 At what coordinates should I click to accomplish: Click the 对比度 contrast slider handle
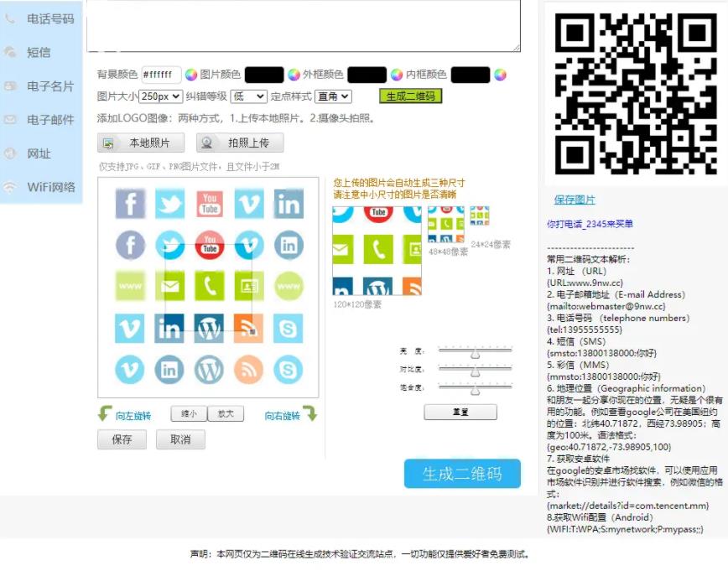(475, 372)
